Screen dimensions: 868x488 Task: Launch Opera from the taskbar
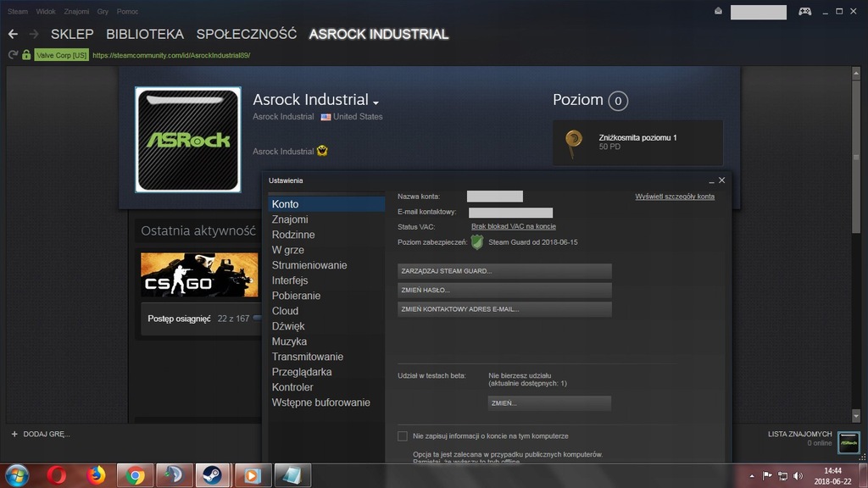click(57, 475)
